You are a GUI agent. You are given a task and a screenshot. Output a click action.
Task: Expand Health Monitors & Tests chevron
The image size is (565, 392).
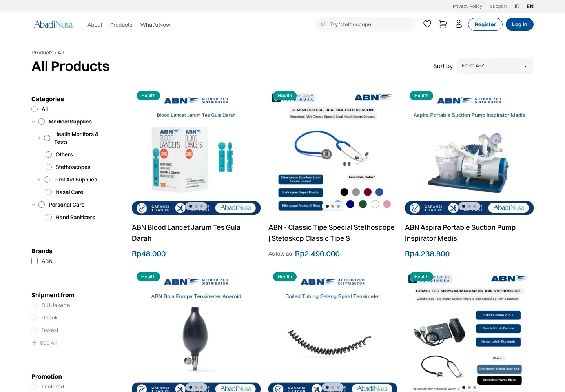tap(39, 138)
